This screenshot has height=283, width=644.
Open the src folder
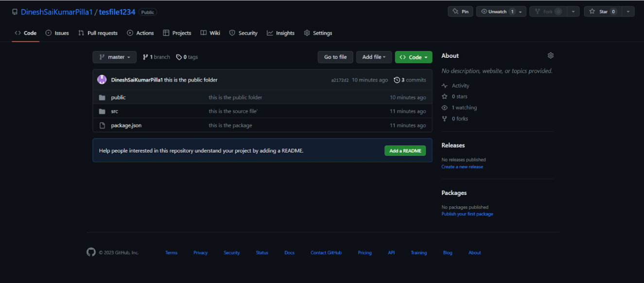[115, 111]
